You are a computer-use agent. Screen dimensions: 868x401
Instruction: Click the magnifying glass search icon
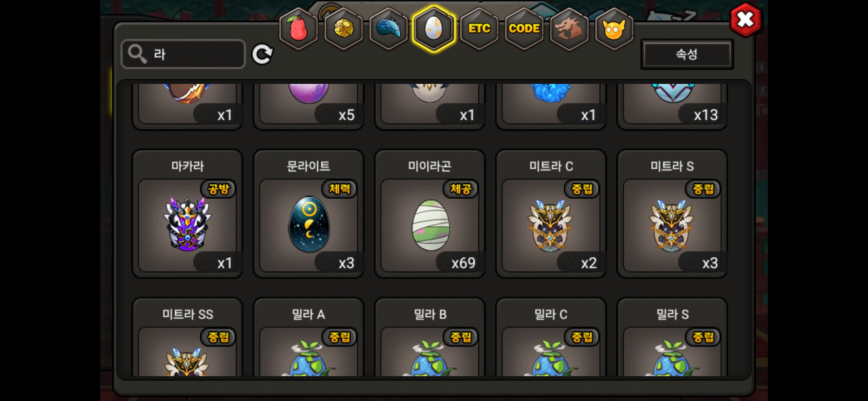pyautogui.click(x=138, y=54)
